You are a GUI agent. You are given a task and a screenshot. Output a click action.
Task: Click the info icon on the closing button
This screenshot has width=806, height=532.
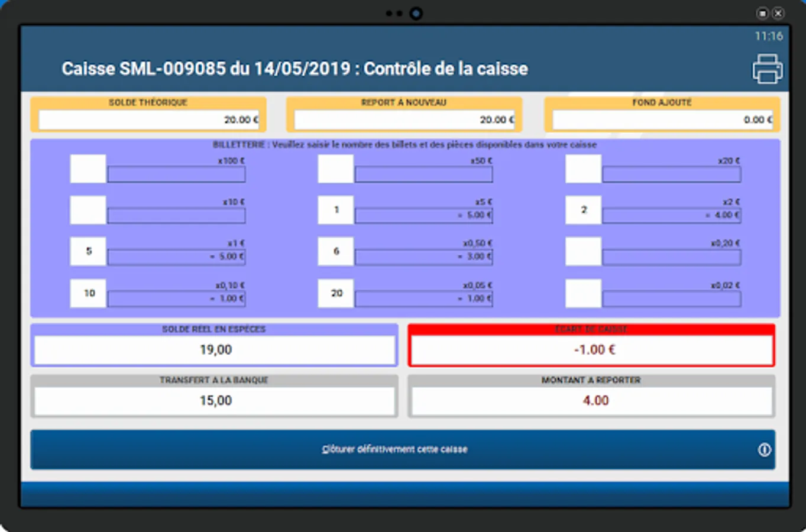765,450
